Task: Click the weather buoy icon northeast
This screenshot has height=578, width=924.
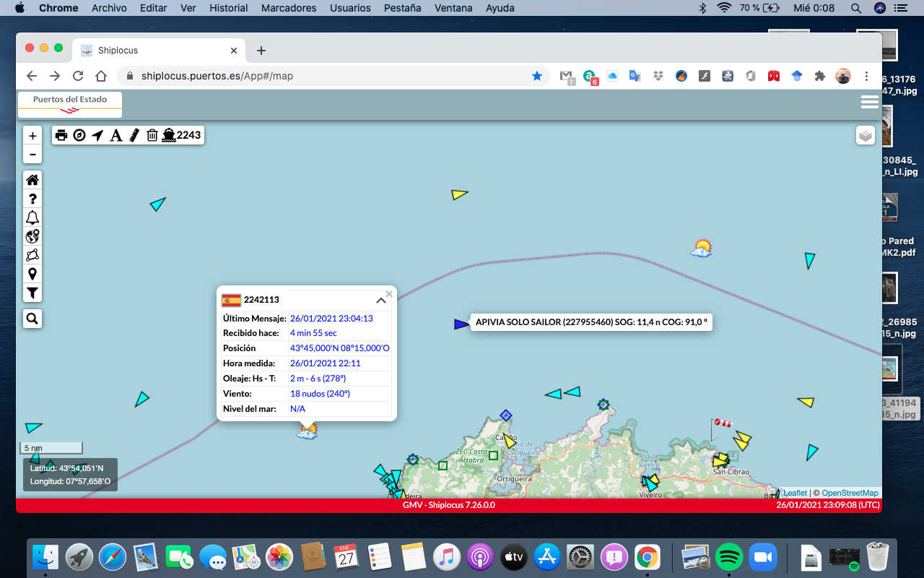Action: point(701,249)
